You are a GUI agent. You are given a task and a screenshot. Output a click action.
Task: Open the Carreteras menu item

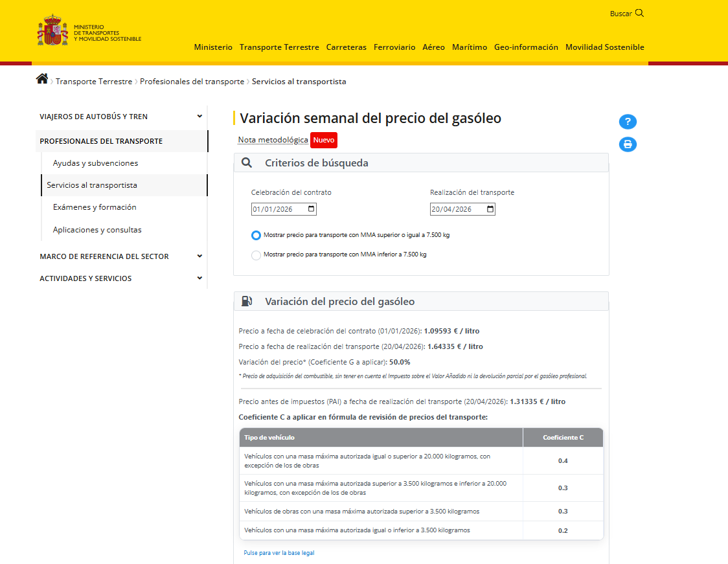click(346, 47)
